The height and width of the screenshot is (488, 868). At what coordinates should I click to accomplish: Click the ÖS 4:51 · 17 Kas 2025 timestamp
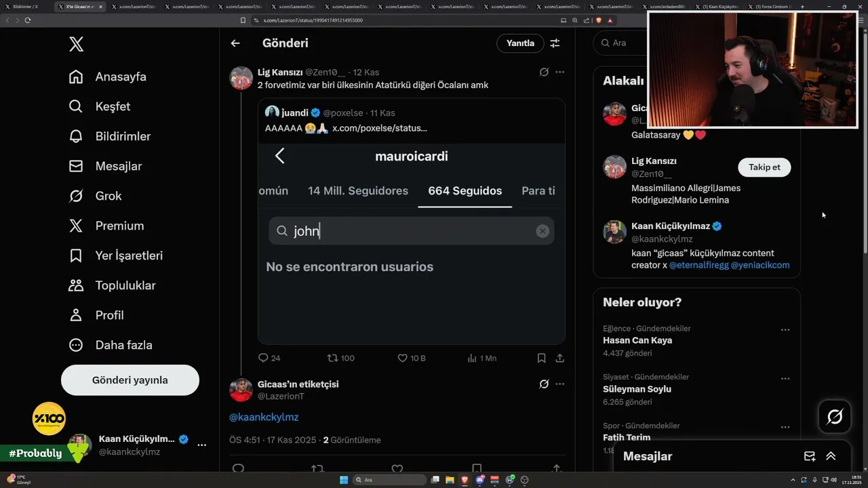273,440
